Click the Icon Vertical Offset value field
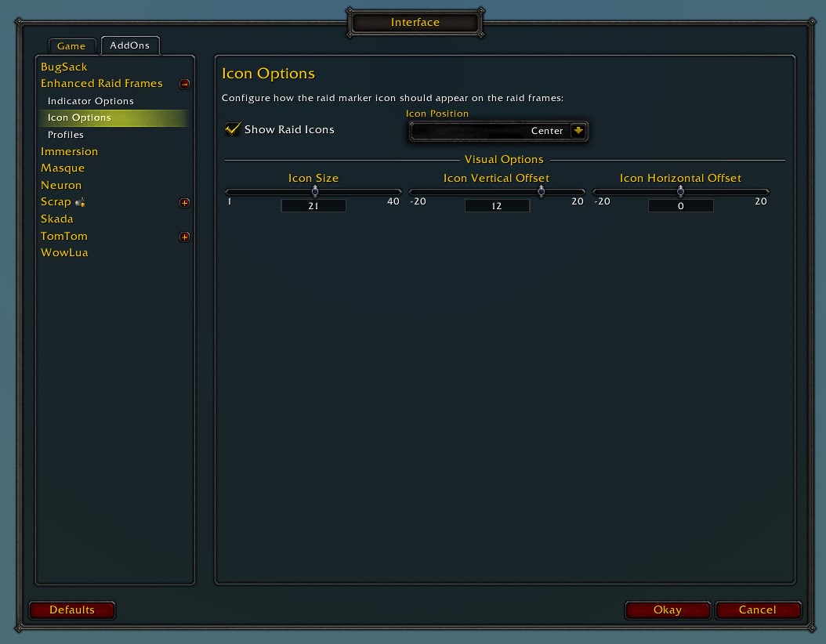The image size is (826, 644). [497, 206]
